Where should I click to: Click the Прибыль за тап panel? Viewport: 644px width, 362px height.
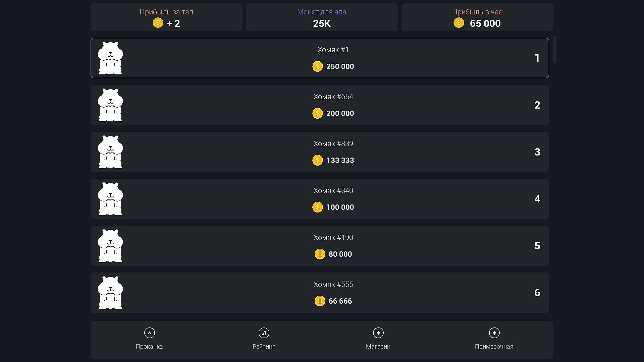[166, 17]
